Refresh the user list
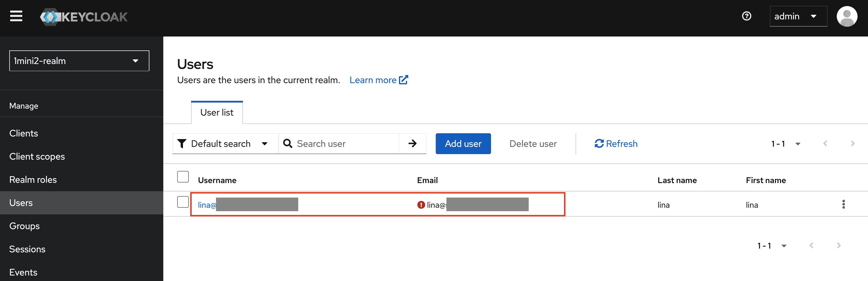The image size is (868, 281). [x=616, y=144]
